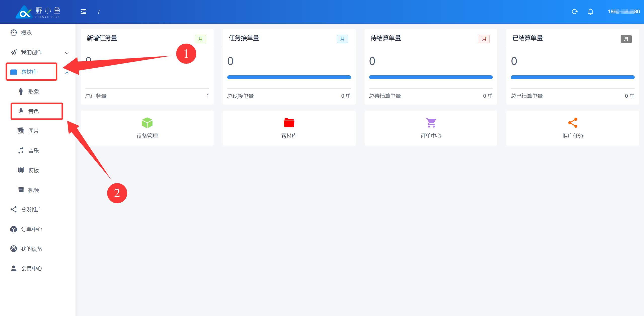Toggle the blue 月 tag on 任务接单量
The image size is (644, 316).
click(342, 39)
